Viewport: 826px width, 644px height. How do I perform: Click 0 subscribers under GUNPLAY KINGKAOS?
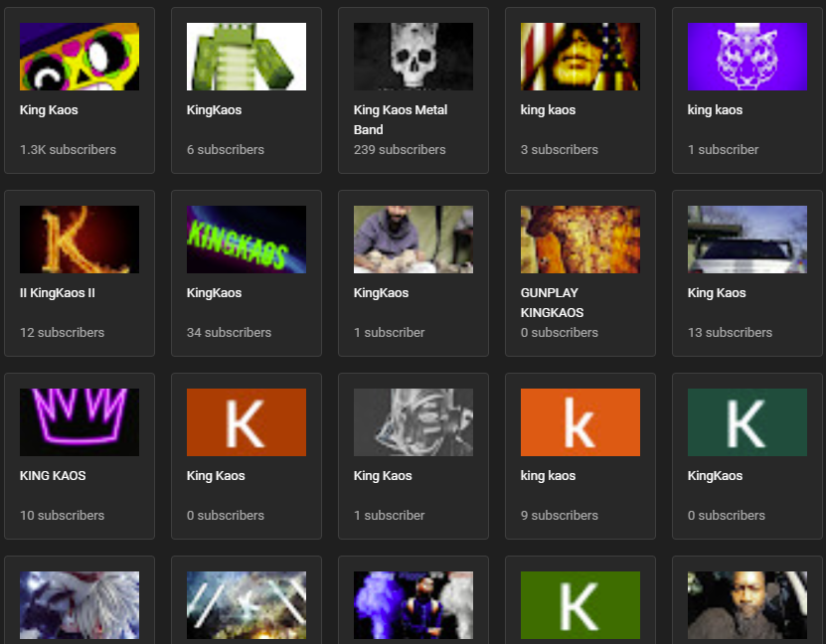tap(560, 332)
